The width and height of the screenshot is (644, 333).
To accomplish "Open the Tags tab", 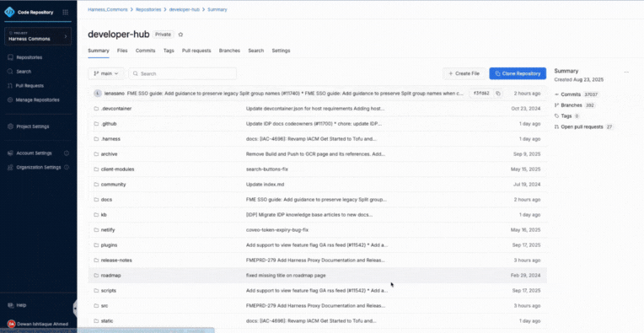I will click(x=169, y=51).
